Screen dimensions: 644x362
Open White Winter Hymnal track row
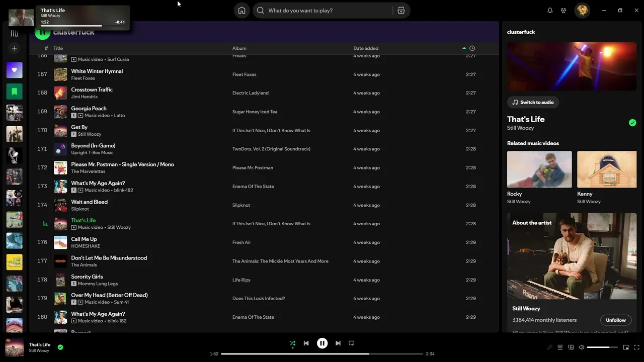(x=264, y=74)
